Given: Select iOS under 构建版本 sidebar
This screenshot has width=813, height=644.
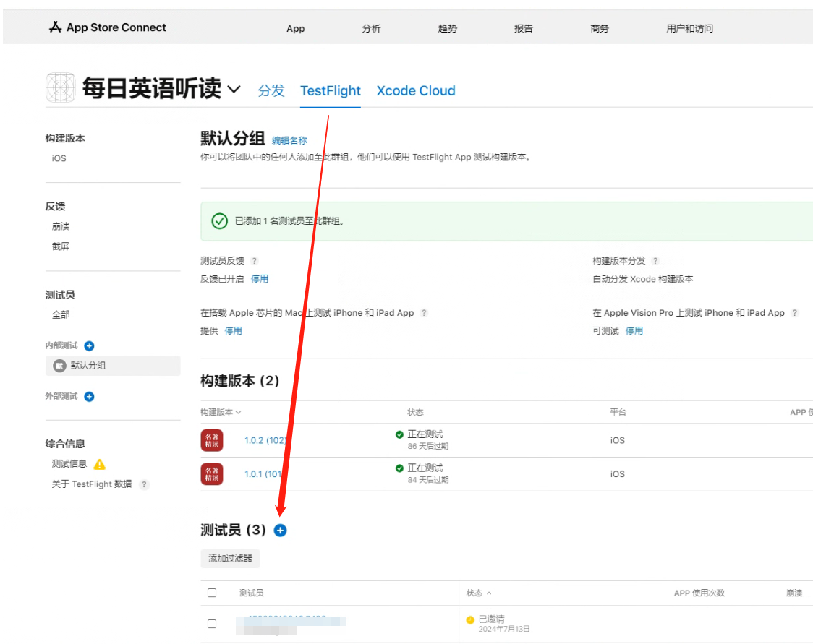Looking at the screenshot, I should (x=59, y=158).
